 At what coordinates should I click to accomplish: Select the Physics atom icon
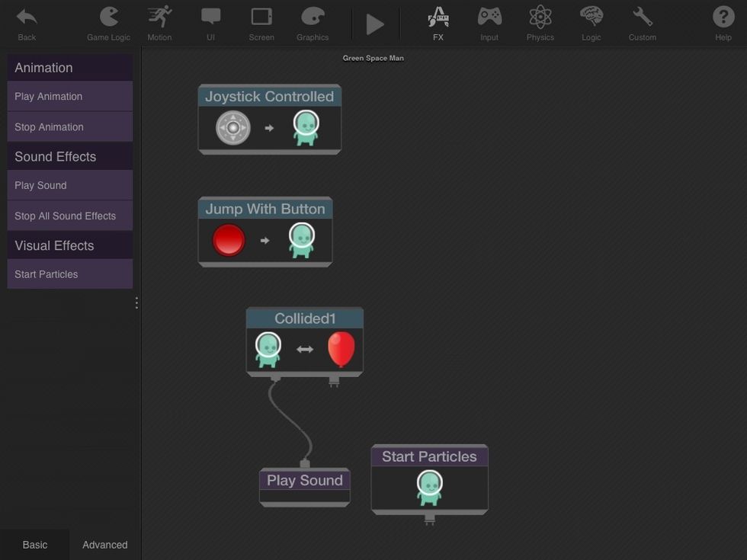[x=540, y=18]
